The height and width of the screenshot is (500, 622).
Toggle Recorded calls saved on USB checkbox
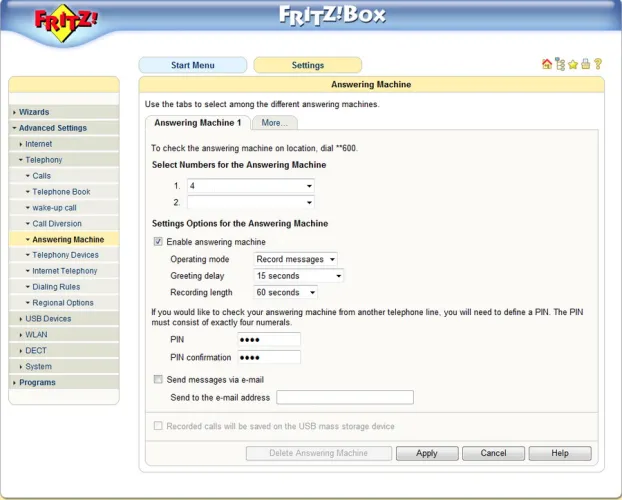[158, 426]
